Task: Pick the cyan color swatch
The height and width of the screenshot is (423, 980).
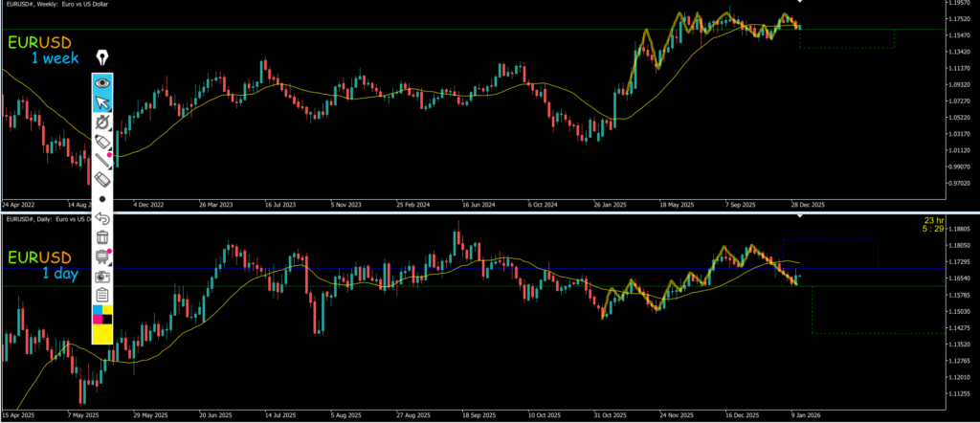Action: [x=96, y=310]
